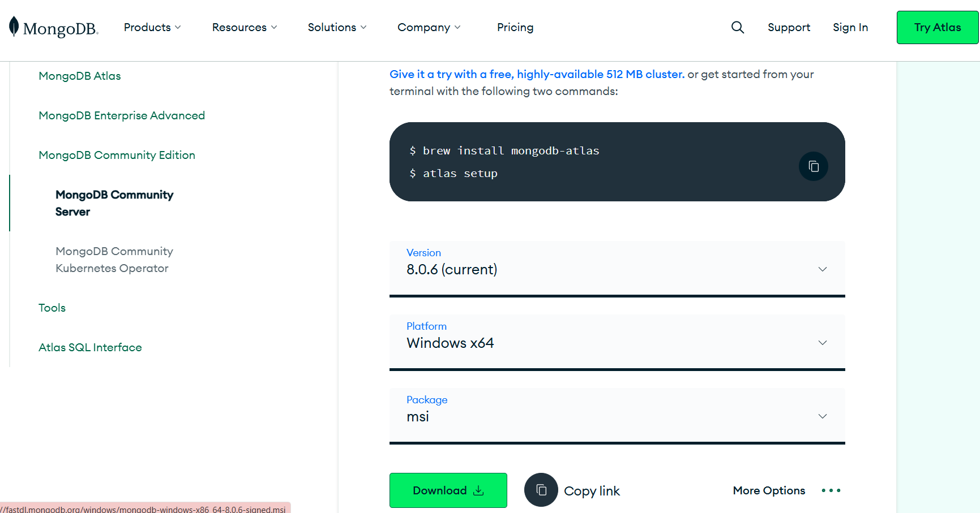
Task: Open MongoDB Community Kubernetes Operator item
Action: point(114,260)
